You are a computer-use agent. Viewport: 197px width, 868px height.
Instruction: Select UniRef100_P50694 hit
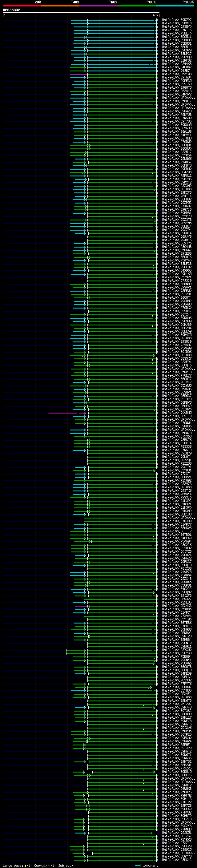(x=177, y=542)
